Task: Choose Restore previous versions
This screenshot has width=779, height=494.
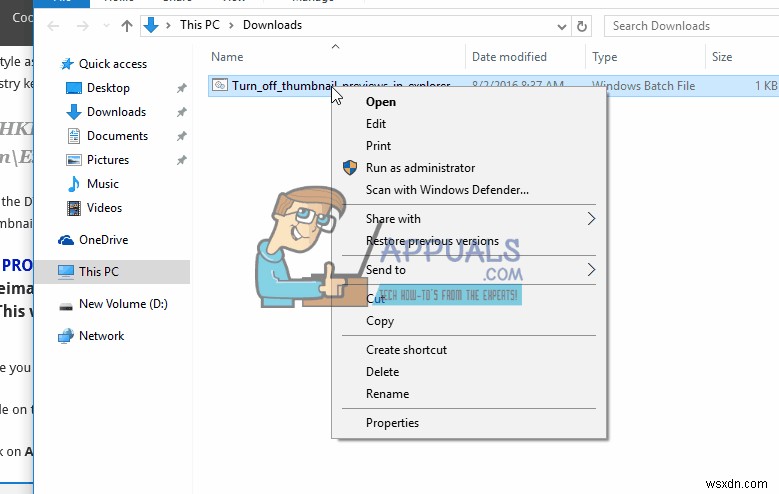Action: [x=432, y=241]
